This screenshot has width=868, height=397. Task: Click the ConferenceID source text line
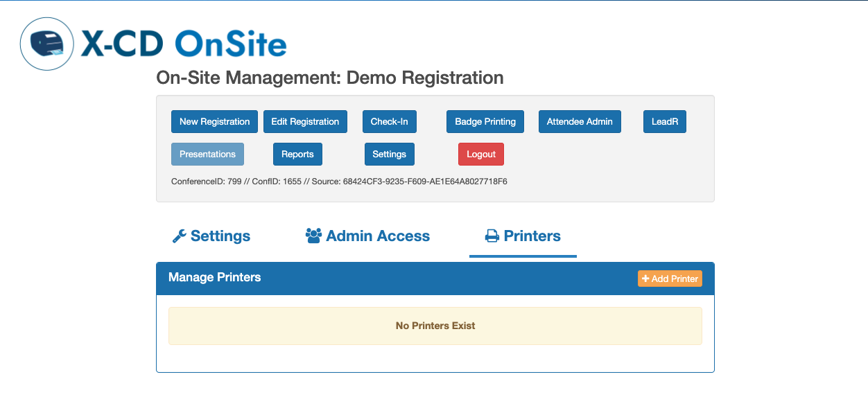pyautogui.click(x=339, y=182)
